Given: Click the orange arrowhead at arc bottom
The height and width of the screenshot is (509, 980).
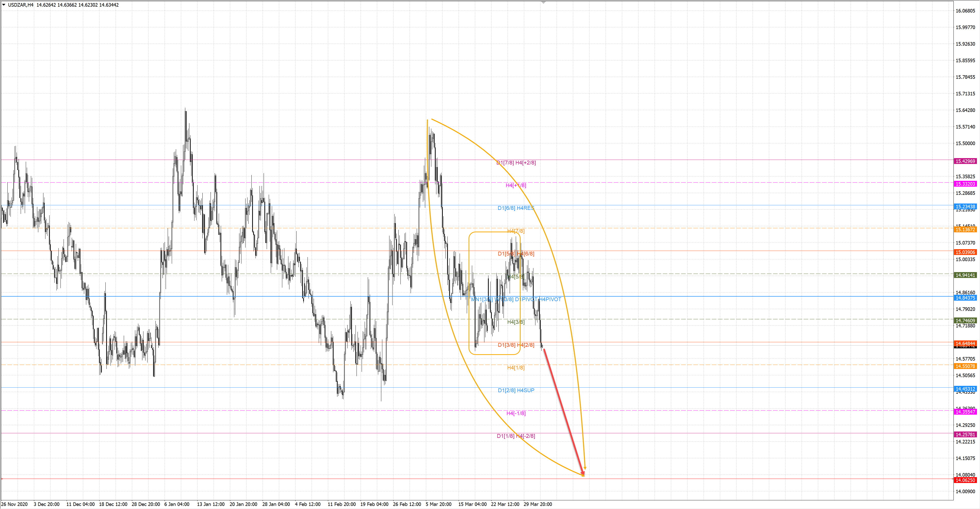Looking at the screenshot, I should [585, 468].
